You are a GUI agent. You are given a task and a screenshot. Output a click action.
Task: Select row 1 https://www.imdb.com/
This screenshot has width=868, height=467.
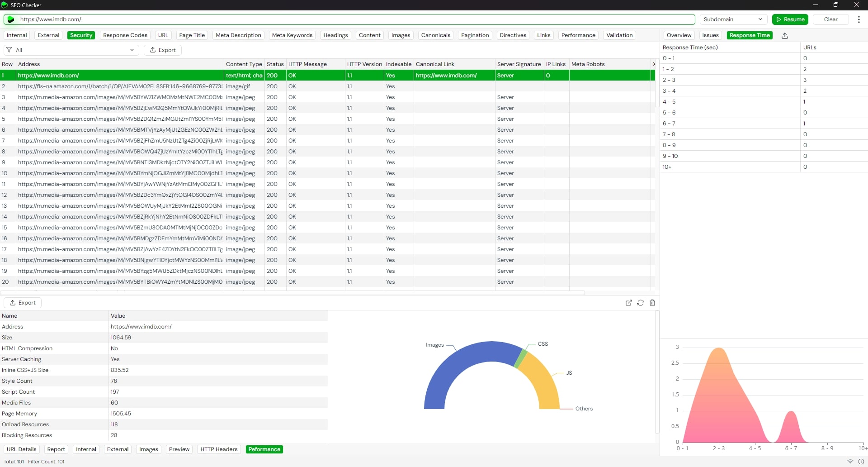pyautogui.click(x=327, y=76)
